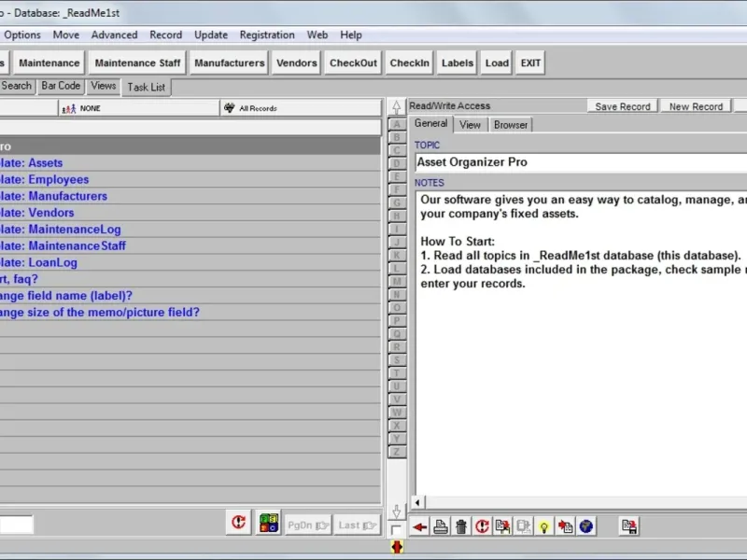Click the grayed document icon before the lightbulb
The width and height of the screenshot is (747, 560).
[x=524, y=526]
